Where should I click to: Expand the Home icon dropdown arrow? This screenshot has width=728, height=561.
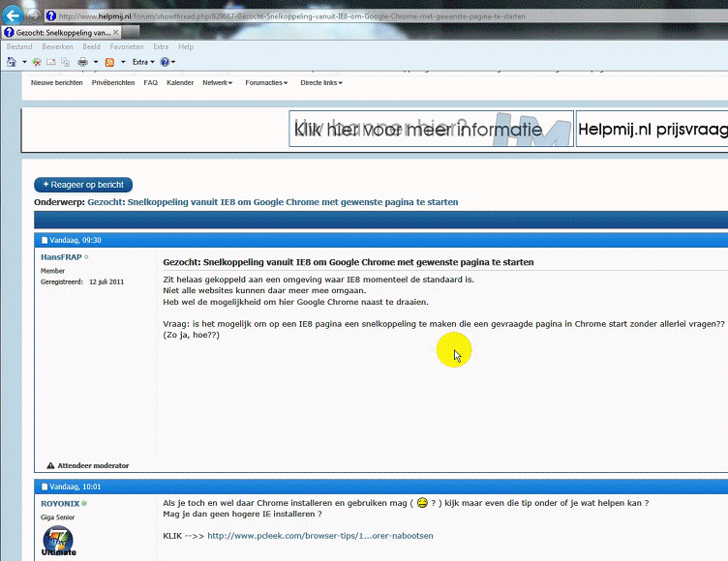pos(24,62)
